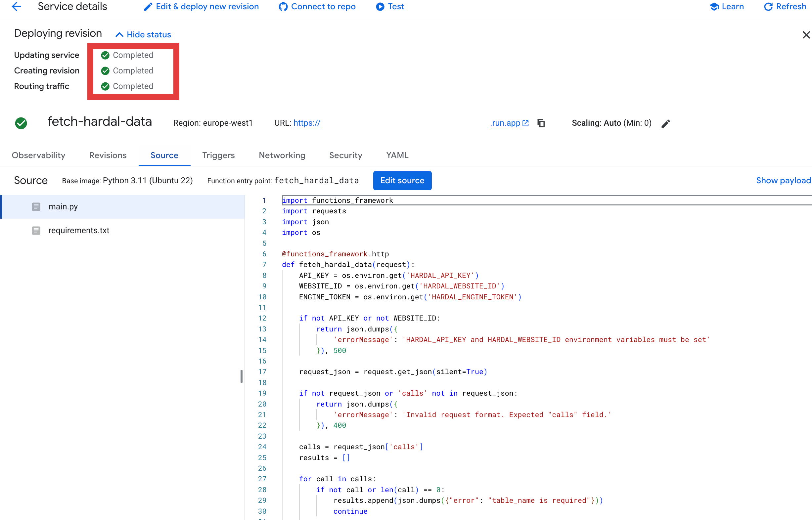Copy the service URL with copy icon

(541, 123)
